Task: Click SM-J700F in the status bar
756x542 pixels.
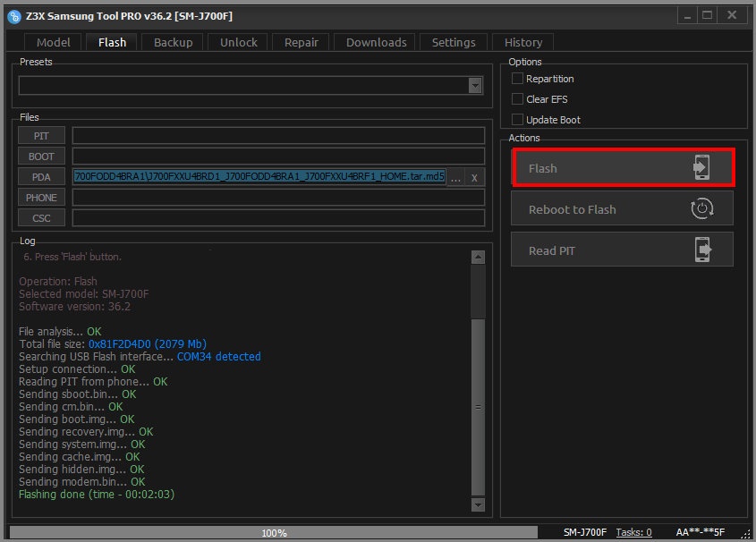Action: 585,532
